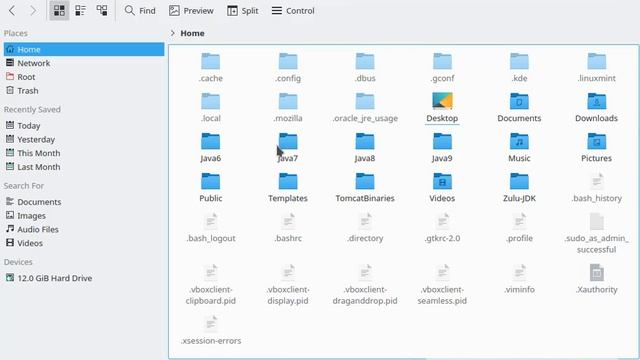Viewport: 640px width, 360px height.
Task: Open Root in Places sidebar
Action: pyautogui.click(x=84, y=77)
